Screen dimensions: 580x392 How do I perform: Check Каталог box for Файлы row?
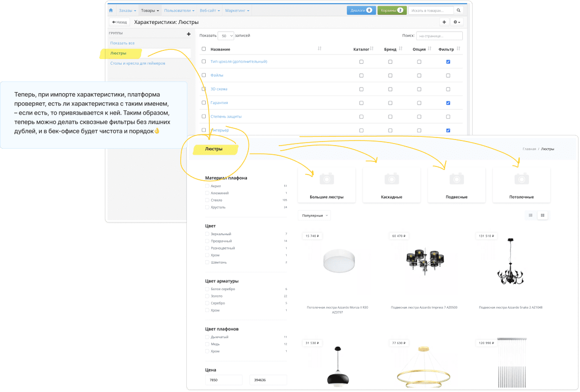(x=362, y=75)
